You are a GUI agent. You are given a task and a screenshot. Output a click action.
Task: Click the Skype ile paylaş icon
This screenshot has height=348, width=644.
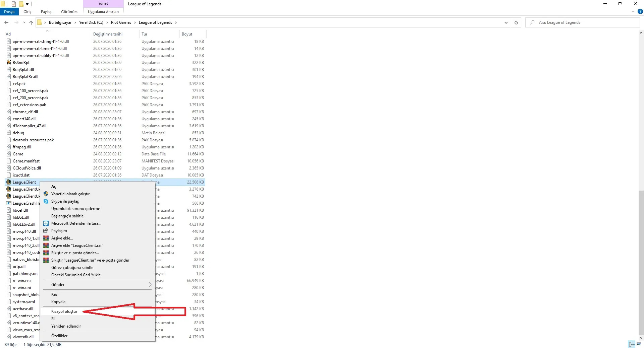tap(46, 201)
